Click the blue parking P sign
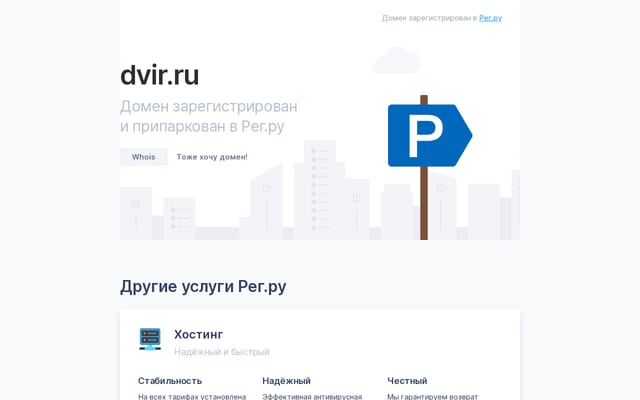 coord(430,136)
